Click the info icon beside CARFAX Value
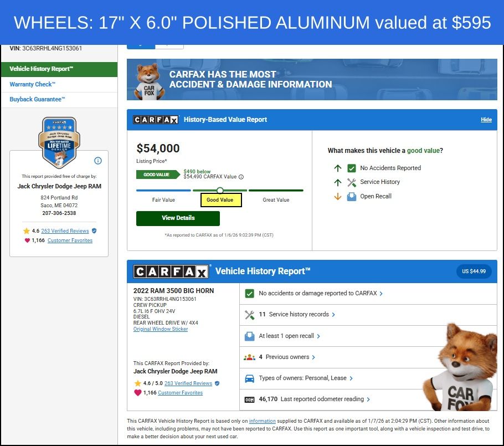 point(241,177)
